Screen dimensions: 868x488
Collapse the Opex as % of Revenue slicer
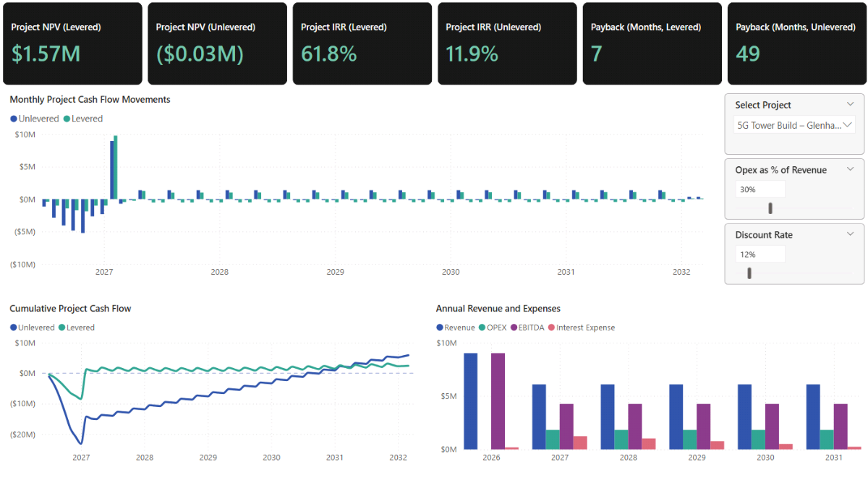pyautogui.click(x=850, y=170)
